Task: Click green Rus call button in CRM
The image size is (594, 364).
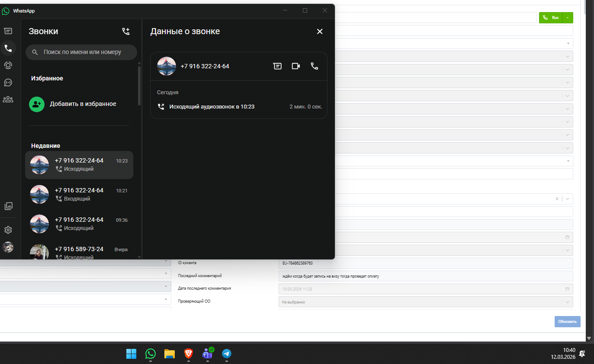Action: click(x=551, y=18)
